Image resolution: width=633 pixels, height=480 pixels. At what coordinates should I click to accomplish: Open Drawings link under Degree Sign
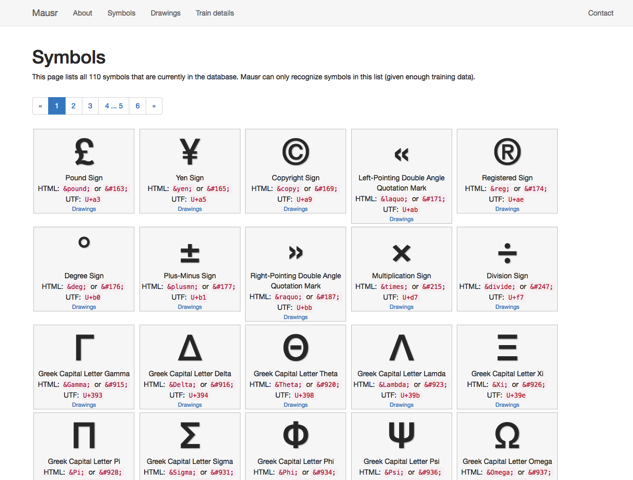[84, 307]
